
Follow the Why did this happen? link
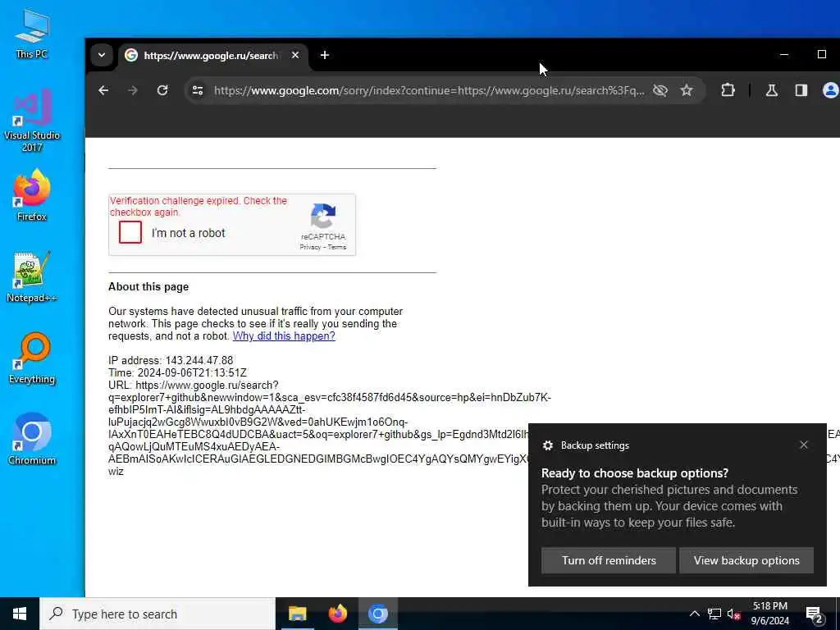(284, 336)
